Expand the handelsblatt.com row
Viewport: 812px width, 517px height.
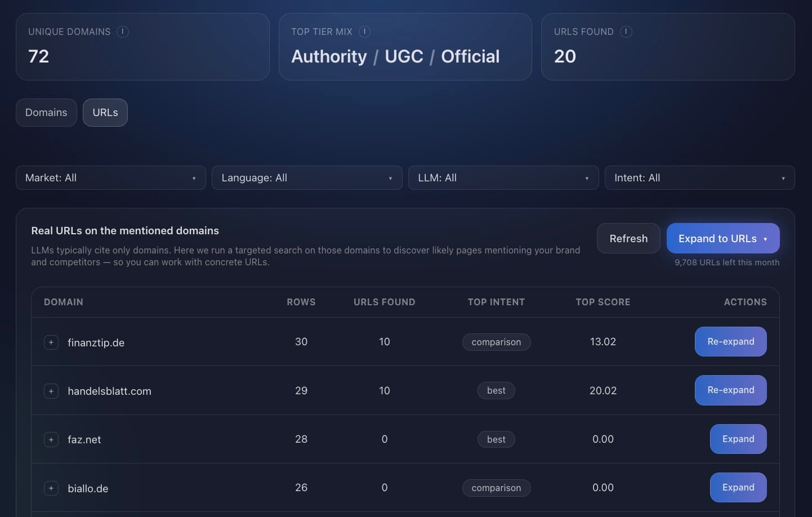click(51, 390)
